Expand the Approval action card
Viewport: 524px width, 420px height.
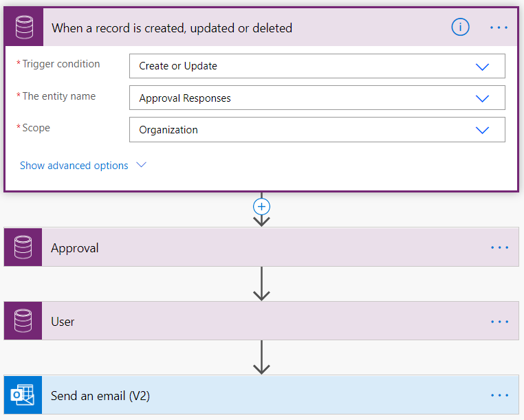(261, 247)
